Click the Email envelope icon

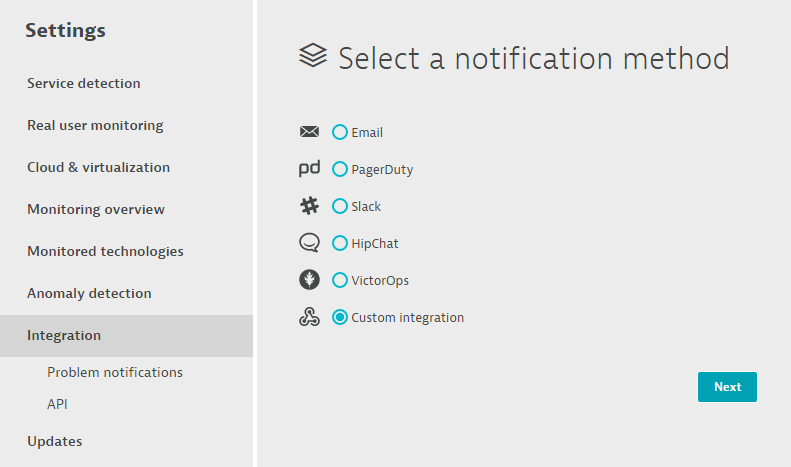coord(309,132)
